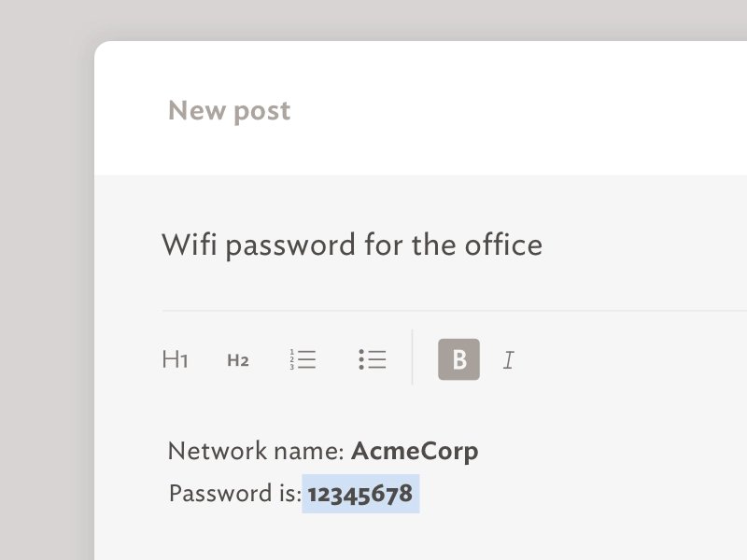The width and height of the screenshot is (747, 560).
Task: Apply Heading 2 formatting
Action: pyautogui.click(x=238, y=360)
